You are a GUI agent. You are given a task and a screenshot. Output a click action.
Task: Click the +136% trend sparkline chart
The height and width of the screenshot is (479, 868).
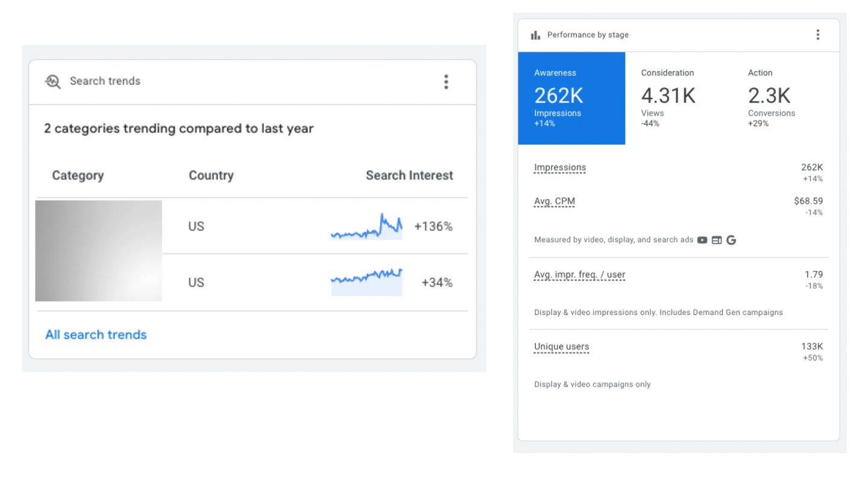click(366, 226)
